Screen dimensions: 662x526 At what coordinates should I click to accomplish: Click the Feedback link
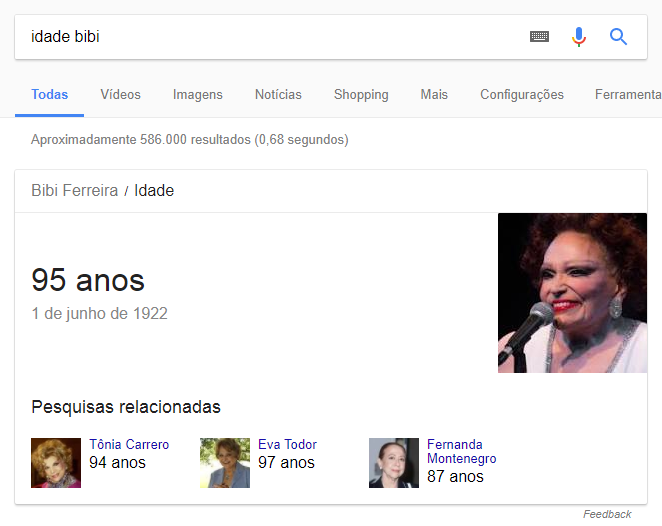[607, 514]
